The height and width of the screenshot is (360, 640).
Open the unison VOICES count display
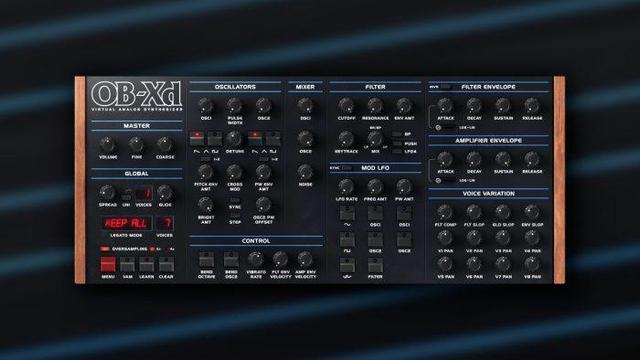(x=144, y=193)
